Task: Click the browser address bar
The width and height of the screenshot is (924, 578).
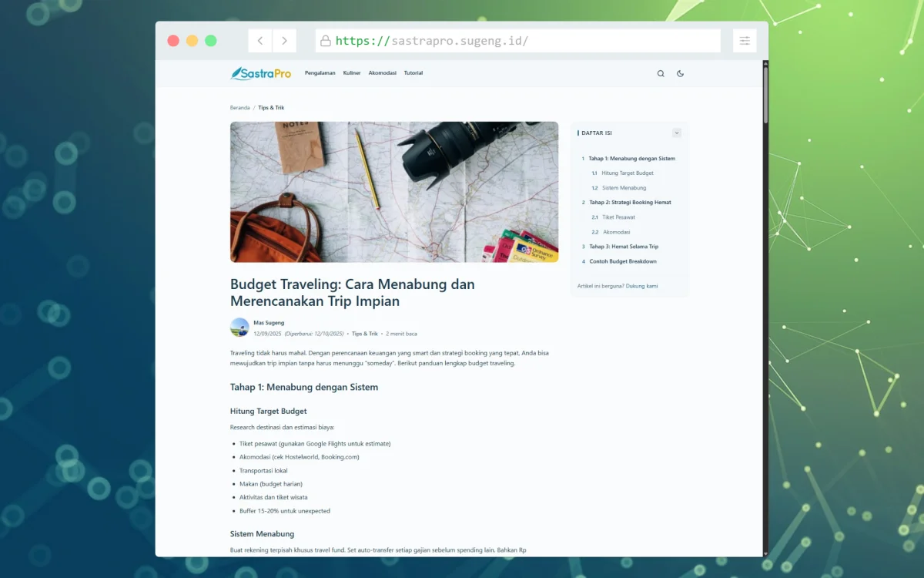Action: coord(517,40)
